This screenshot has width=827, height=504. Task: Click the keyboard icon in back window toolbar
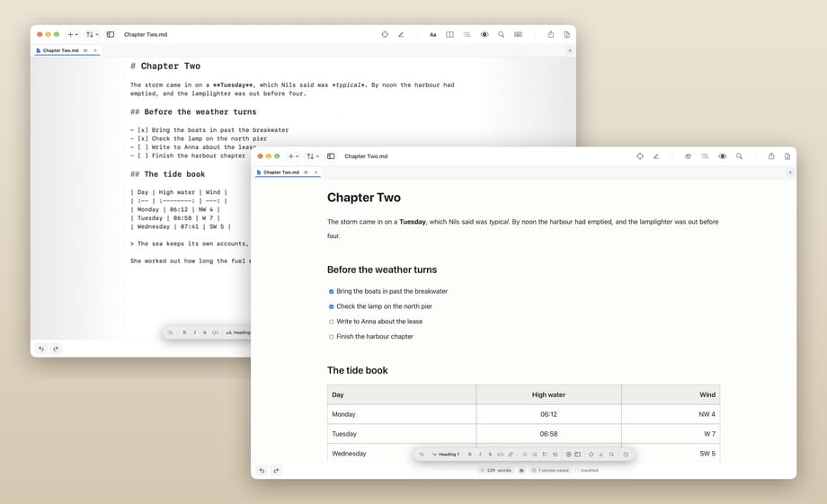[x=518, y=34]
